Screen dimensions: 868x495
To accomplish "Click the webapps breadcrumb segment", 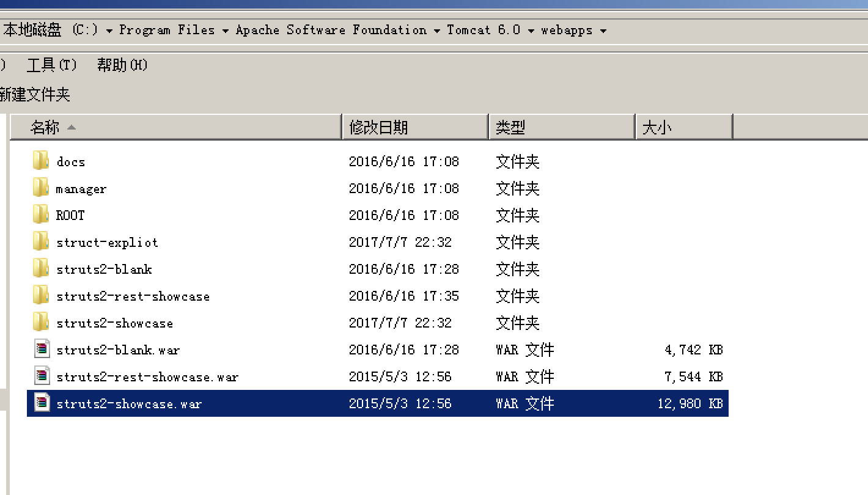I will pos(567,30).
